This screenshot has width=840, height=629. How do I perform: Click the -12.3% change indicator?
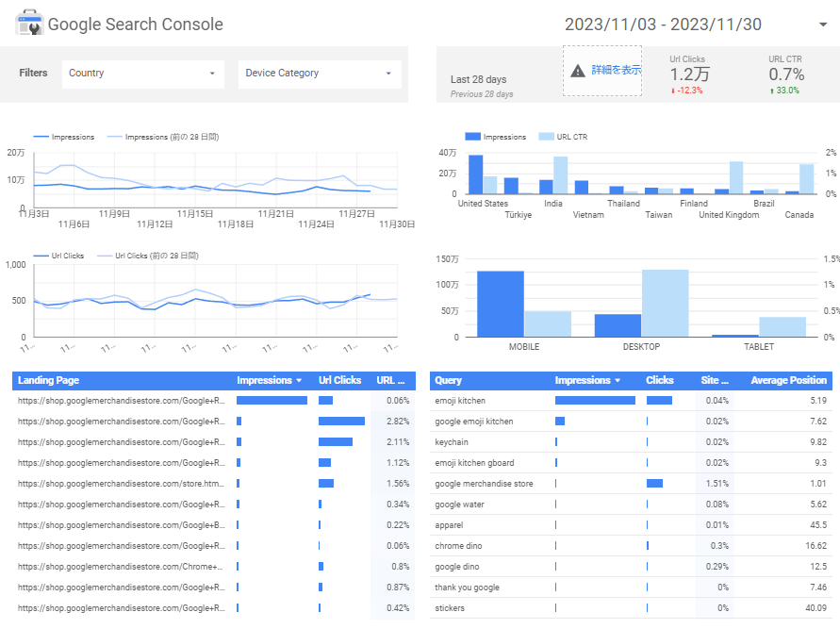[x=686, y=91]
